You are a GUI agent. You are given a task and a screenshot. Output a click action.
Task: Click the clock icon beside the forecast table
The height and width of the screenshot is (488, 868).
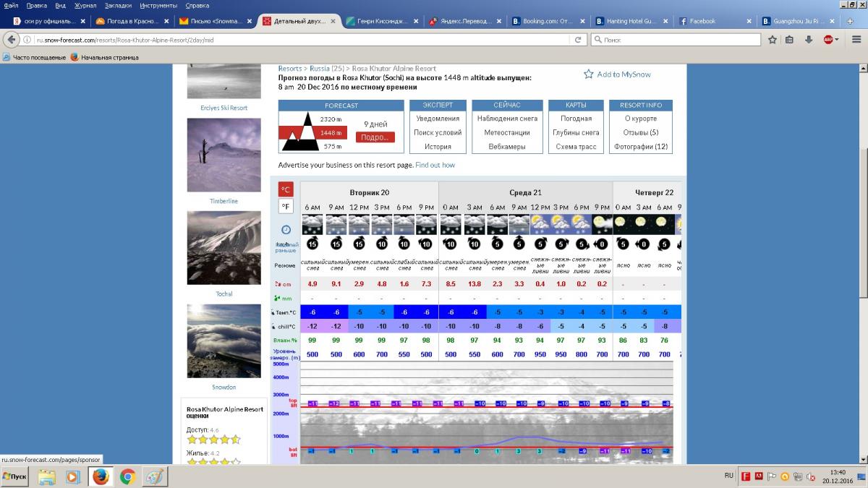286,229
